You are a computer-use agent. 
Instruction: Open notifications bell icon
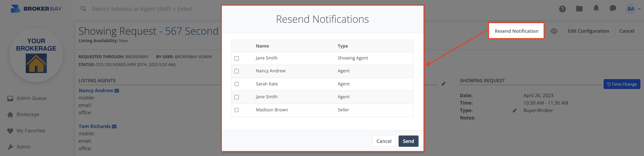coord(596,8)
